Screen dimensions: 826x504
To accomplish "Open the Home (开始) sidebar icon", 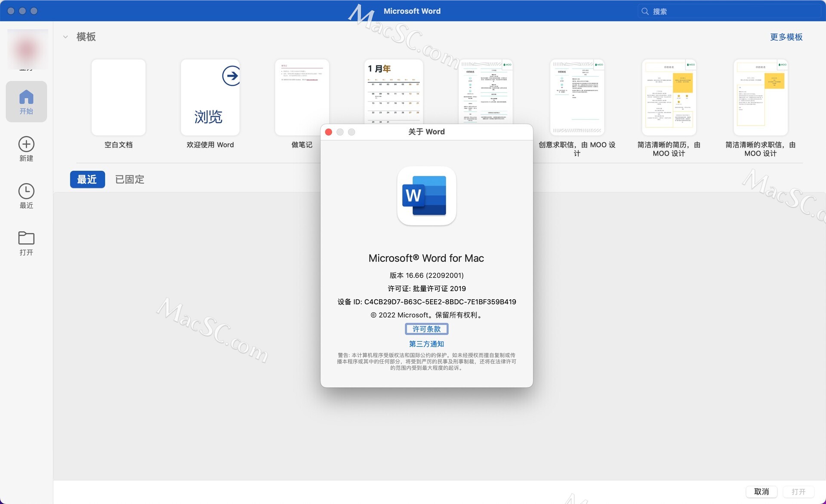I will click(26, 101).
